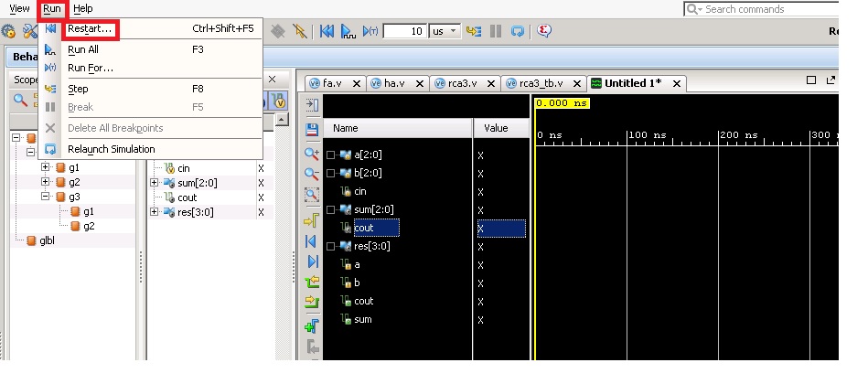
Task: Select cin in the waveform Name column
Action: 359,191
